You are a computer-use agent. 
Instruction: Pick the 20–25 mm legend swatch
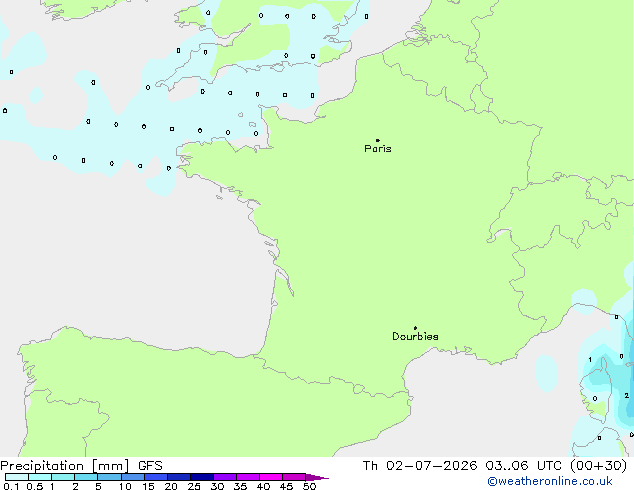pyautogui.click(x=179, y=477)
